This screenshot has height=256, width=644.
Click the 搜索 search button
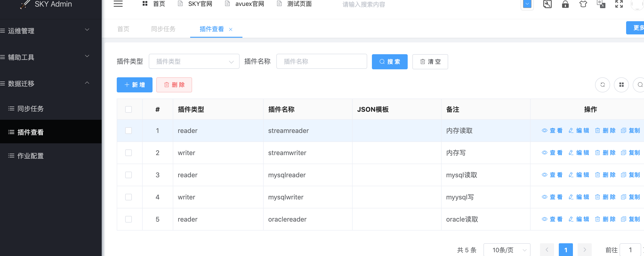click(x=390, y=62)
